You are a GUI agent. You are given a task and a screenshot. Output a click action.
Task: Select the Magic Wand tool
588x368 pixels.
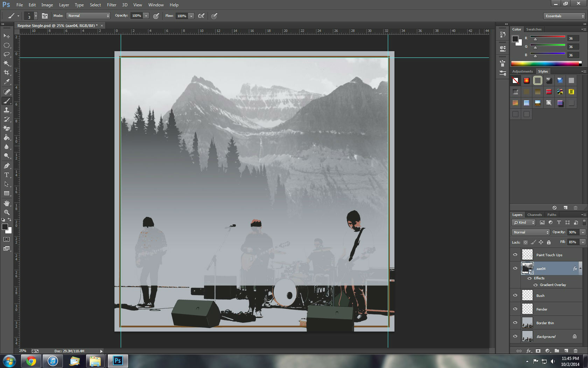[x=7, y=63]
